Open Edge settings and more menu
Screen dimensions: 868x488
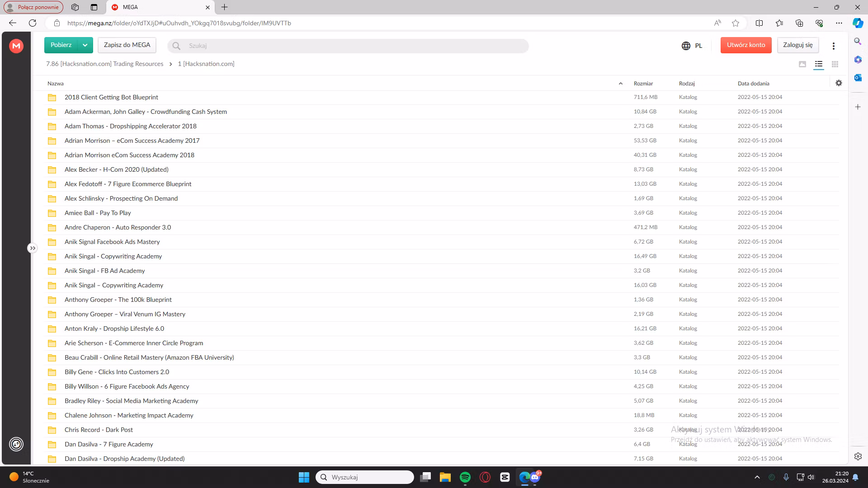tap(839, 23)
